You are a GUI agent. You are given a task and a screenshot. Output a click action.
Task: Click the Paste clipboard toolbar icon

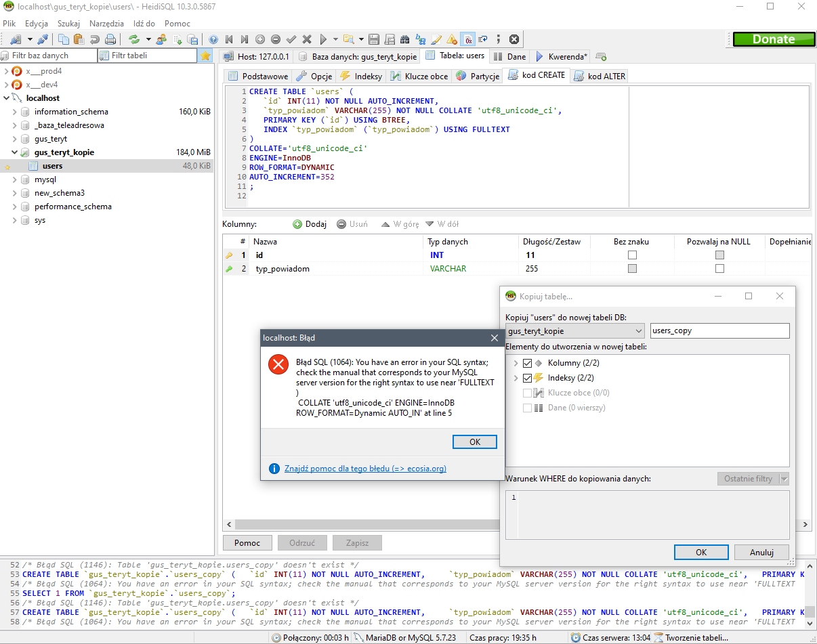79,39
